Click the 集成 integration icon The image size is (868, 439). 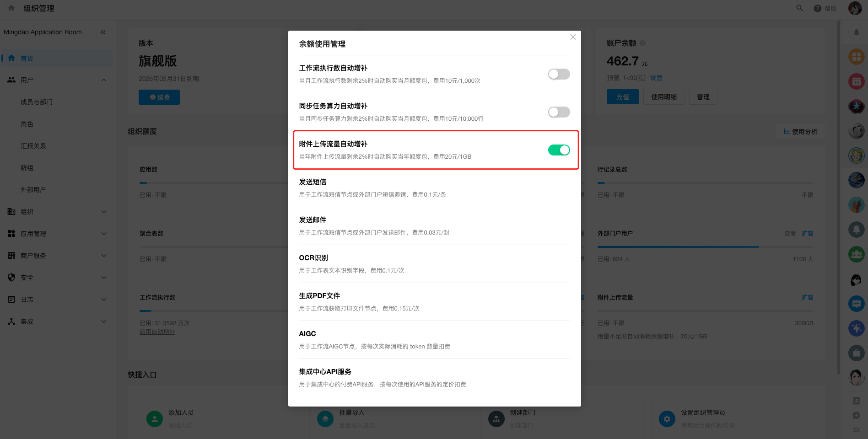pos(11,321)
